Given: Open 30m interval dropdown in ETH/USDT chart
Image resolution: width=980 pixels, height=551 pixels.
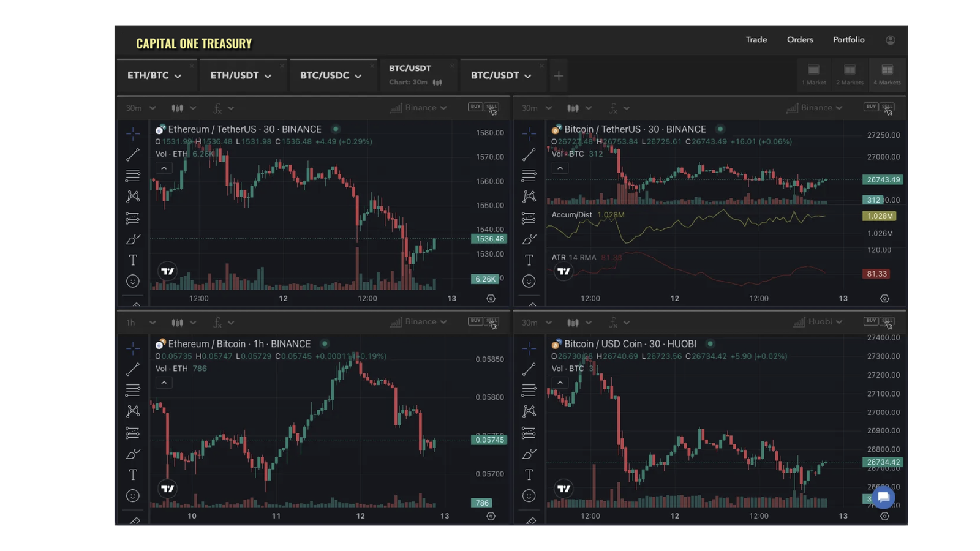Looking at the screenshot, I should (140, 108).
